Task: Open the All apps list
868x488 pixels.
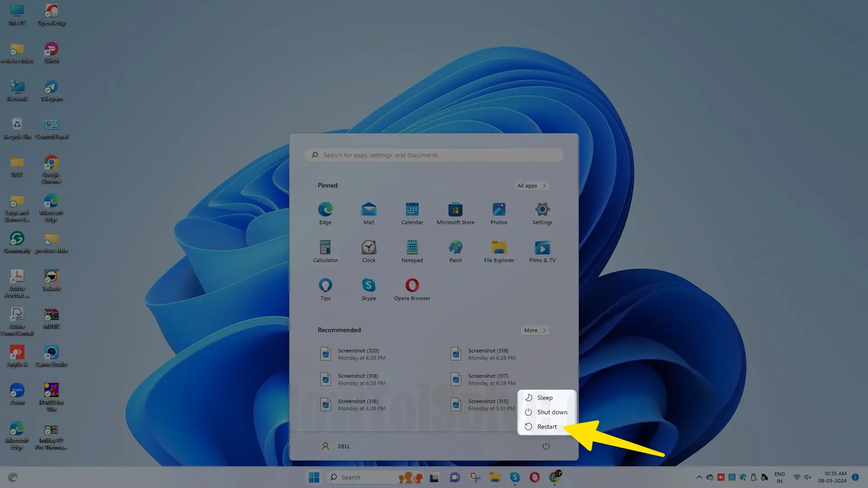Action: (x=532, y=186)
